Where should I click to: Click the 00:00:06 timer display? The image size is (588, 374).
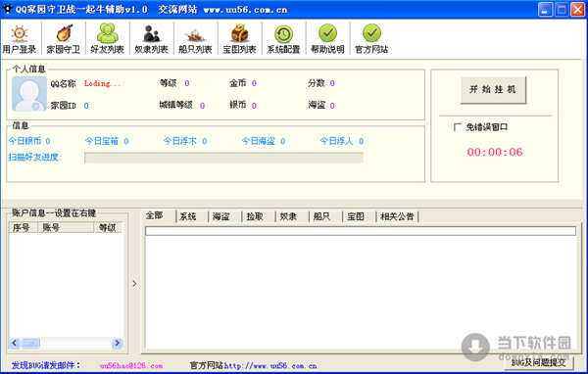point(495,152)
